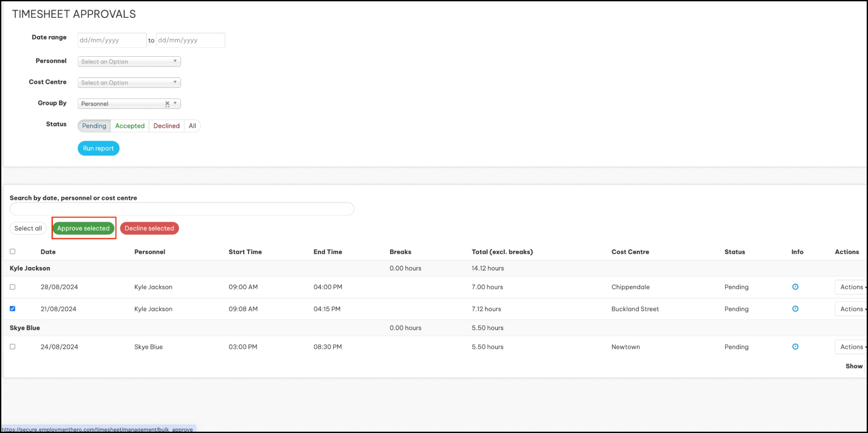
Task: Expand the Group By dropdown
Action: coord(175,103)
